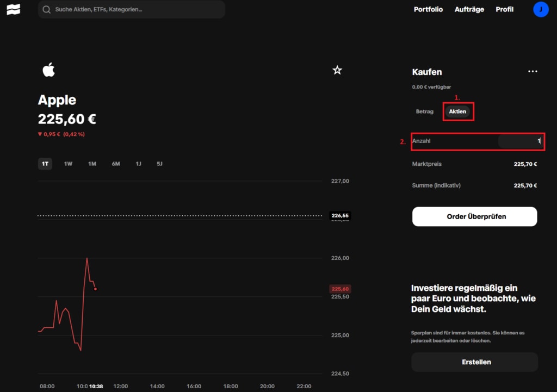Click the Order Überprüfen button
Screen dimensions: 557x392
tap(474, 216)
